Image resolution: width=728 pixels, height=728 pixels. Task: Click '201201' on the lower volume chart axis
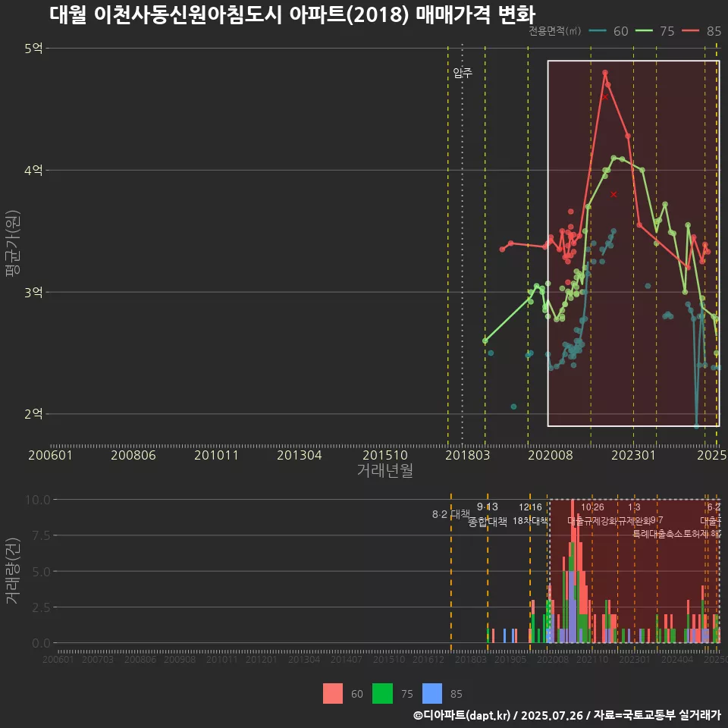tap(262, 659)
